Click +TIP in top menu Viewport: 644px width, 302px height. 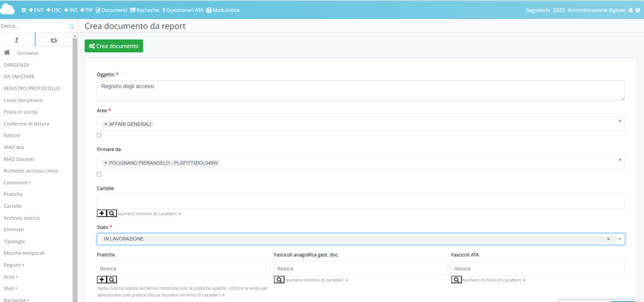tap(86, 10)
